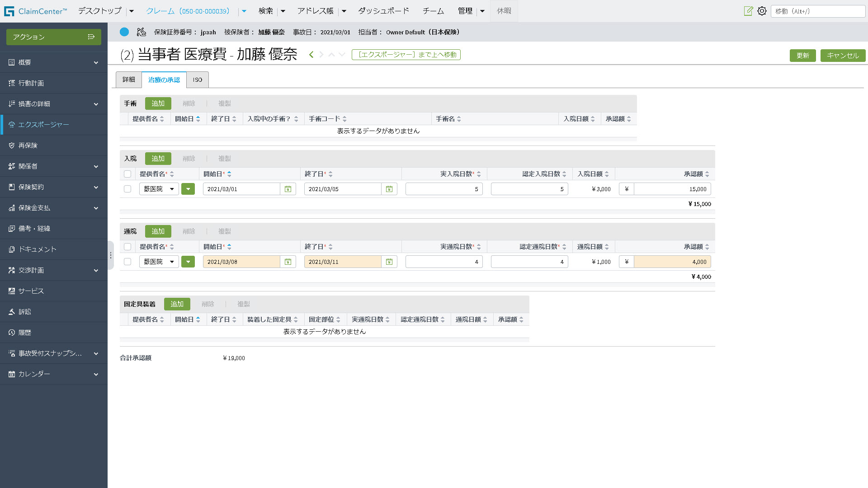This screenshot has width=868, height=488.
Task: Click the edit notepad icon in header
Action: [748, 11]
